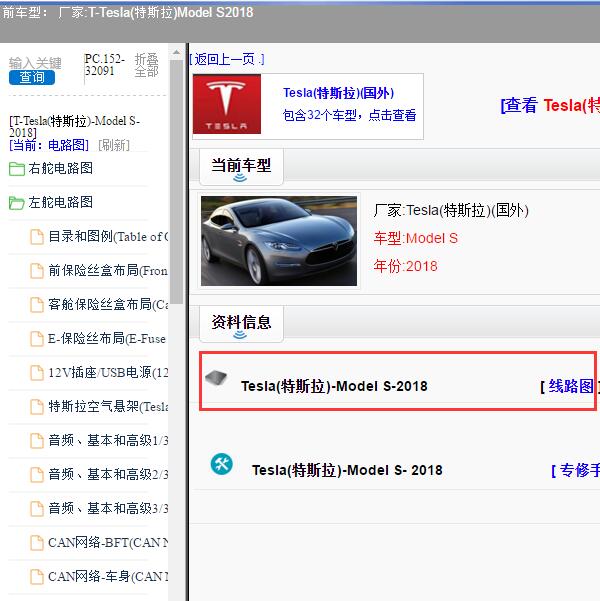Click 包含32个车型，点击查看 link
The image size is (600, 601).
(x=349, y=115)
